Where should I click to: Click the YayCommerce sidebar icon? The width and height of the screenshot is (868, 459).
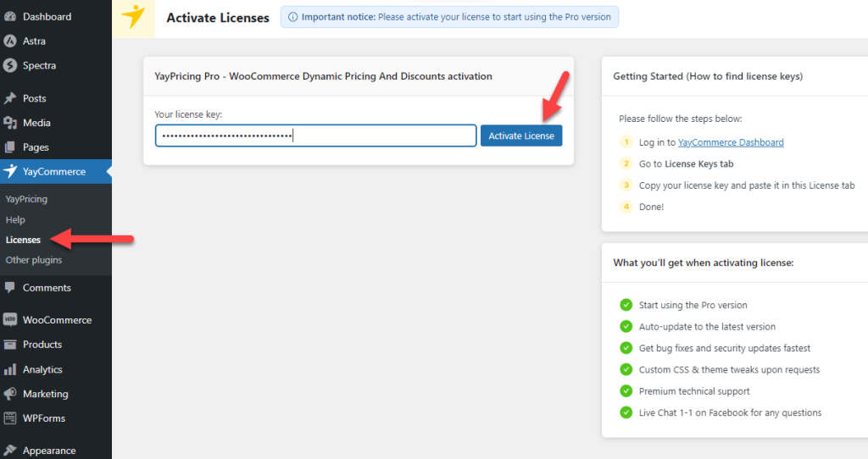coord(10,171)
